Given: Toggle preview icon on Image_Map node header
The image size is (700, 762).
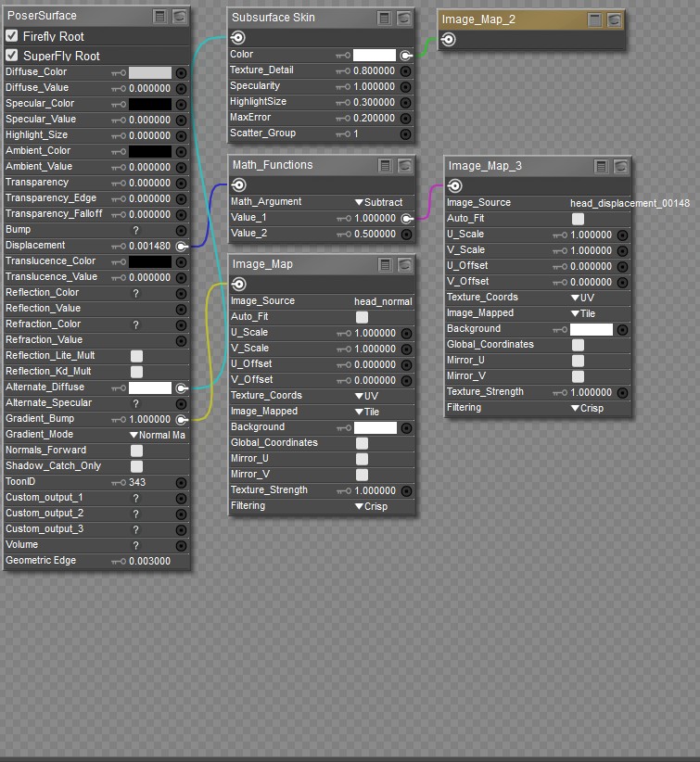Looking at the screenshot, I should pos(404,265).
